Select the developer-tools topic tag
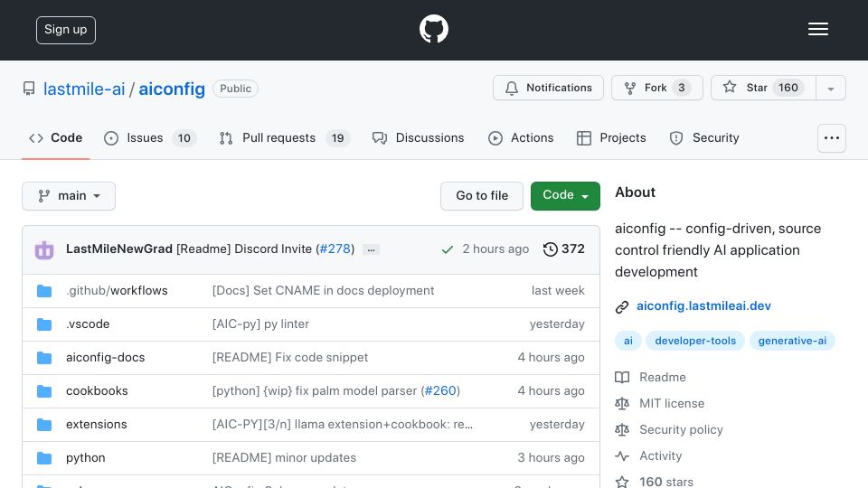 click(695, 341)
